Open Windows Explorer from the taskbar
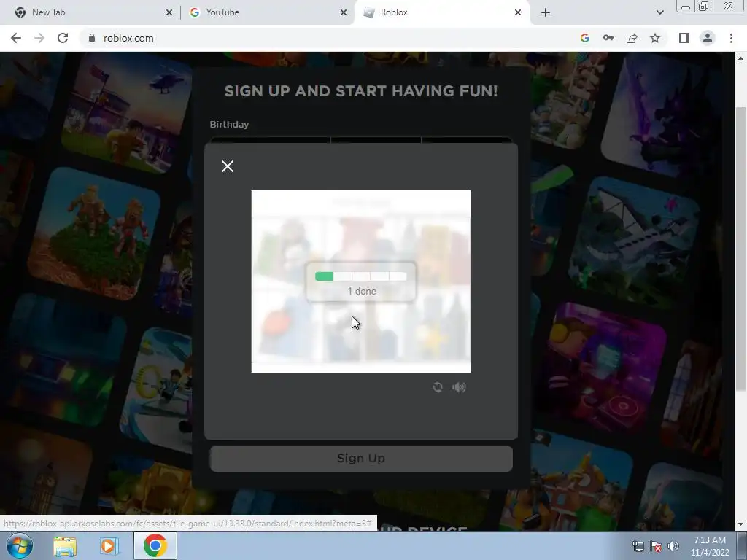The image size is (747, 560). (x=65, y=545)
